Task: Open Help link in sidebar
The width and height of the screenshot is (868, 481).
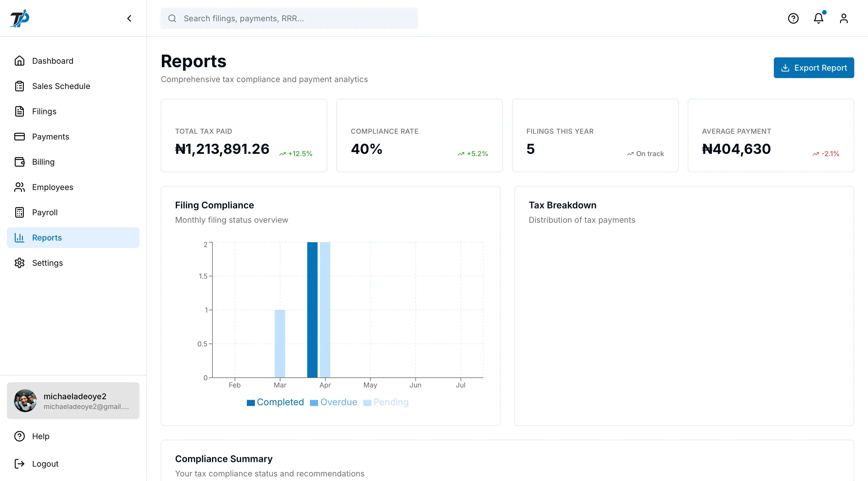Action: (x=73, y=436)
